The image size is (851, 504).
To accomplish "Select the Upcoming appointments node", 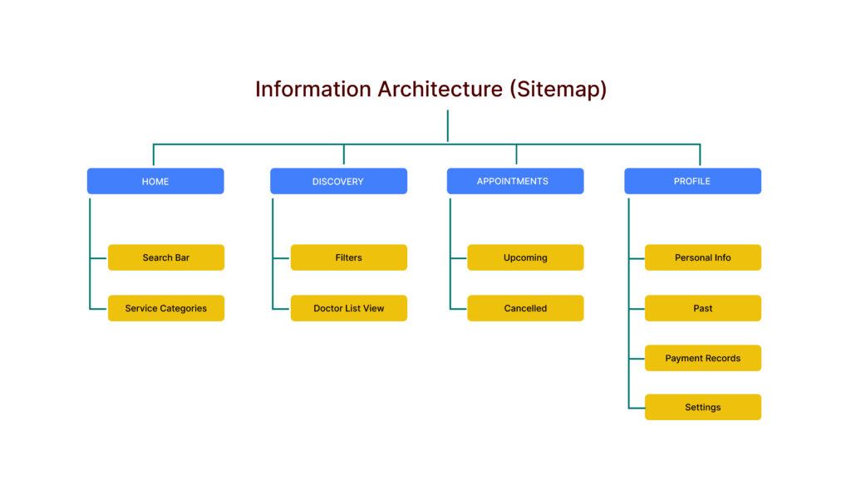I will (525, 257).
